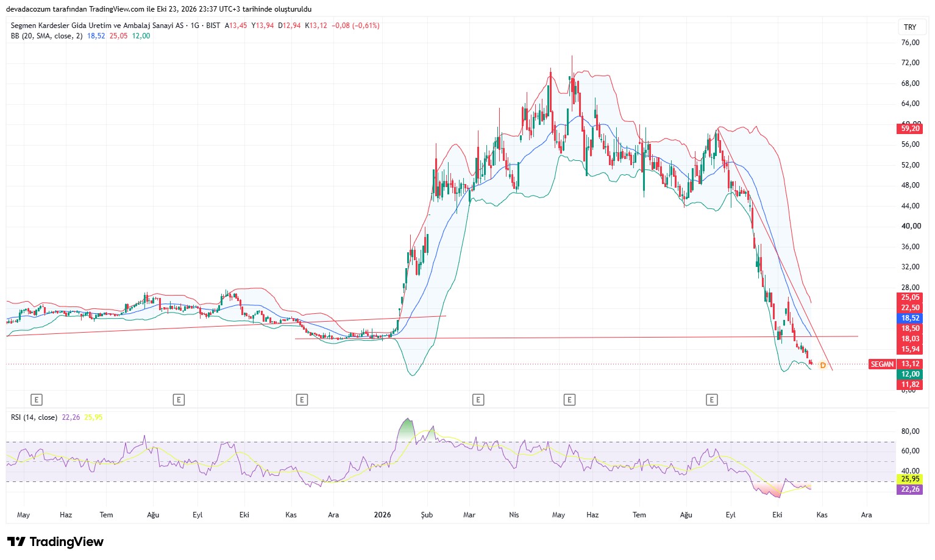Viewport: 935px width, 560px height.
Task: Click the TradingView logo
Action: tap(55, 542)
